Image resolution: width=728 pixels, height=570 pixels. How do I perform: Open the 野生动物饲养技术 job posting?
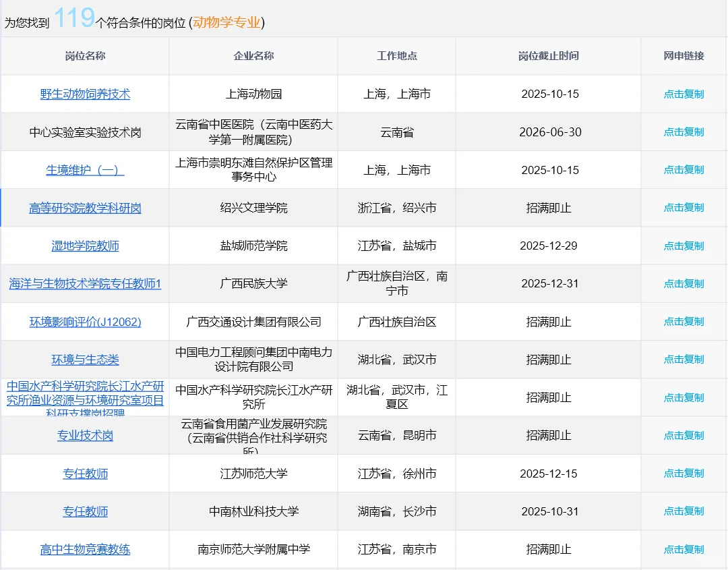click(x=86, y=94)
